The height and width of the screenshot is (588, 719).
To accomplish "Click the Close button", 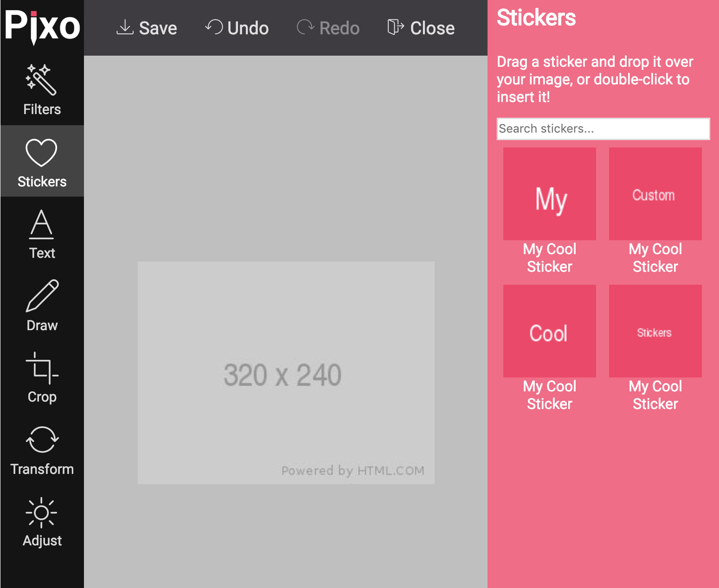I will tap(420, 28).
